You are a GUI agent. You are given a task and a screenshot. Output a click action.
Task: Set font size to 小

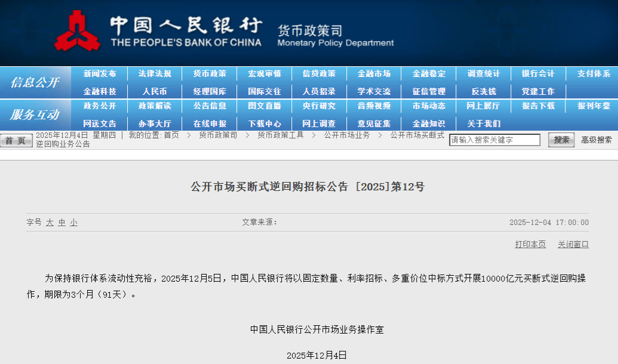point(73,223)
